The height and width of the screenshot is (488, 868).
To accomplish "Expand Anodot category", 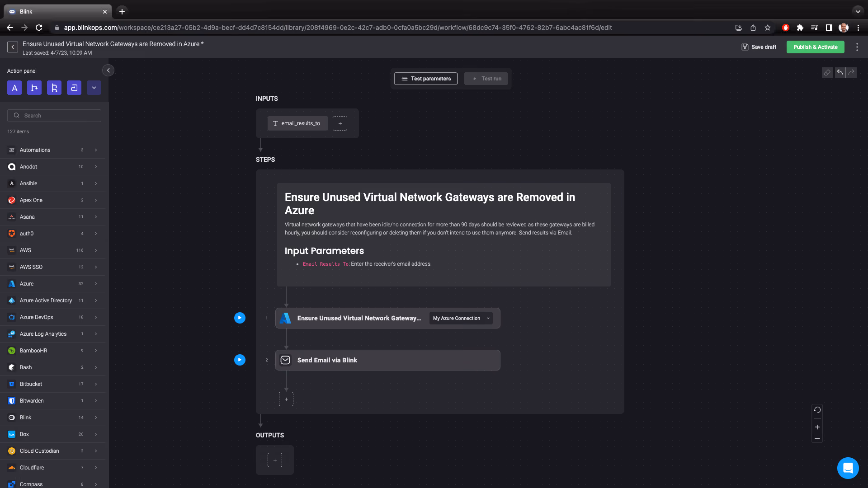I will (x=52, y=167).
